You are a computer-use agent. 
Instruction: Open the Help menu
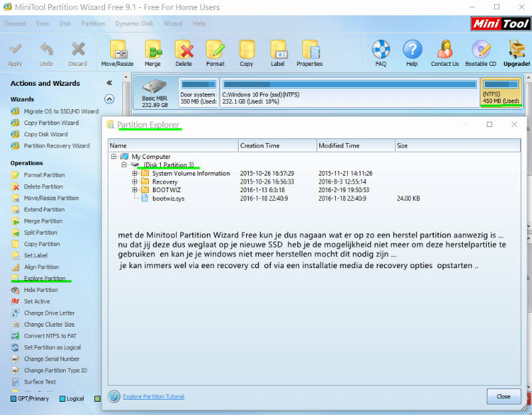[x=199, y=23]
